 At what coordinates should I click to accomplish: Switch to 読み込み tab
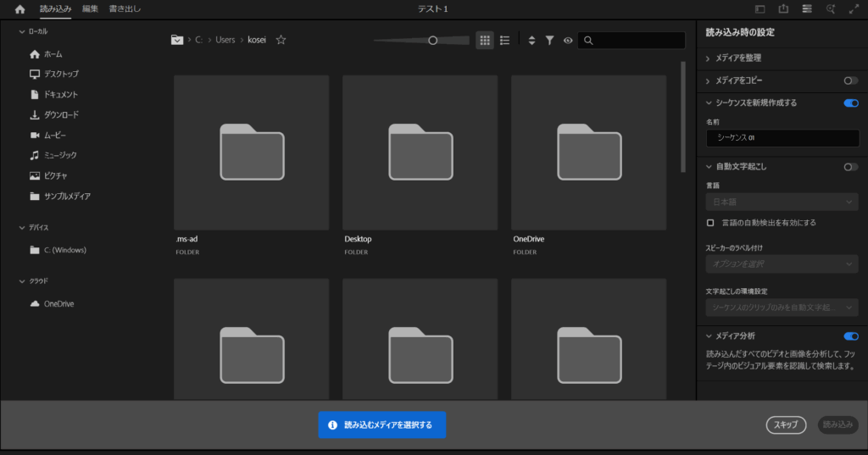[x=55, y=8]
